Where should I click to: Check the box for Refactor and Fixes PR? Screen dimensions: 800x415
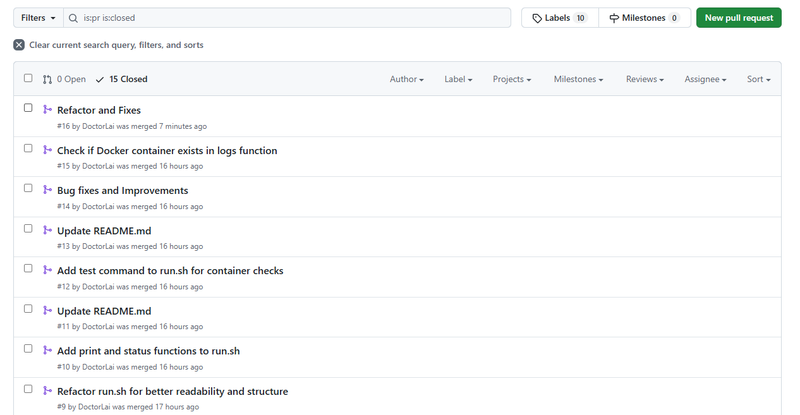pos(28,108)
